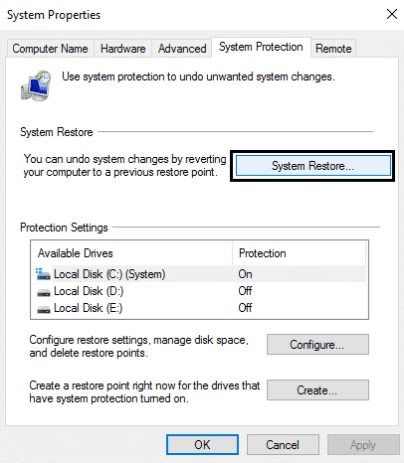
Task: Click the Local Disk (C:) drive icon
Action: point(43,274)
